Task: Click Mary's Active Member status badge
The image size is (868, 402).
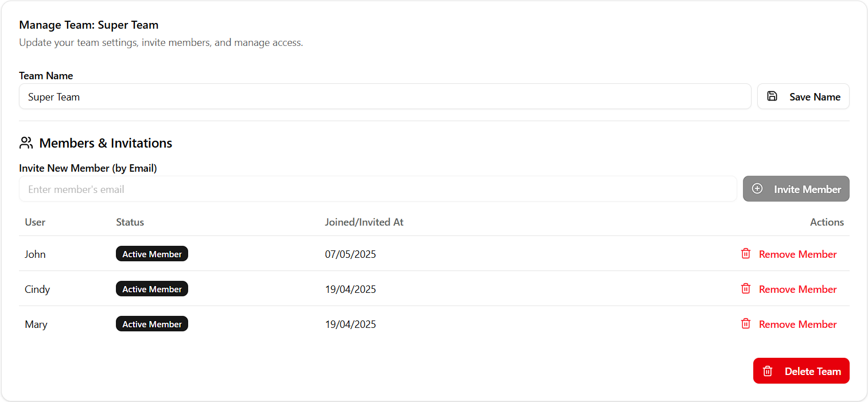Action: pyautogui.click(x=152, y=324)
